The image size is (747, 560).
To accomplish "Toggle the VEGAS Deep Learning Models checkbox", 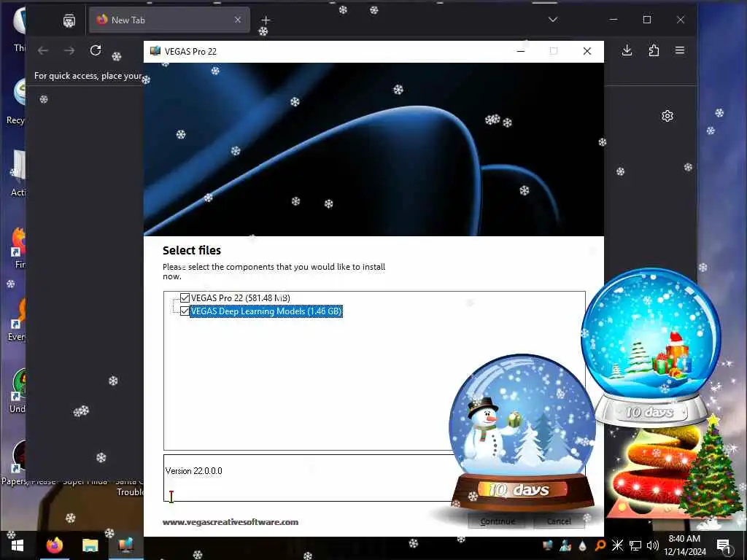I will coord(185,311).
